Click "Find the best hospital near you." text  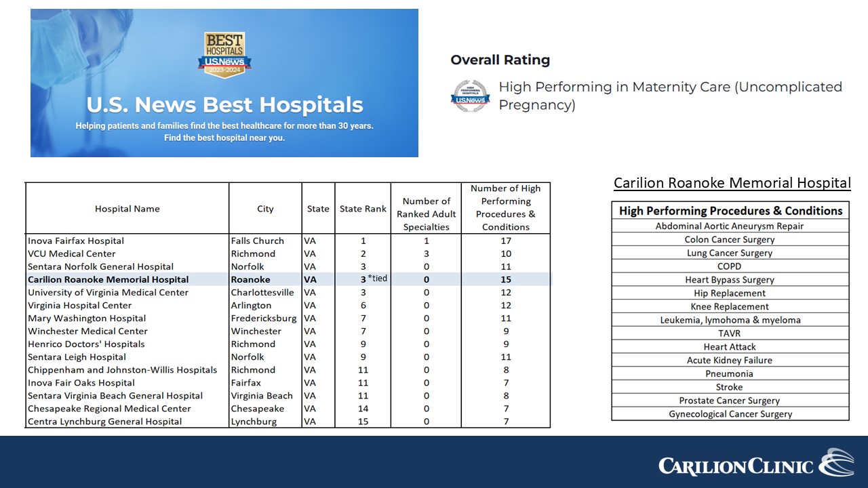pyautogui.click(x=224, y=138)
